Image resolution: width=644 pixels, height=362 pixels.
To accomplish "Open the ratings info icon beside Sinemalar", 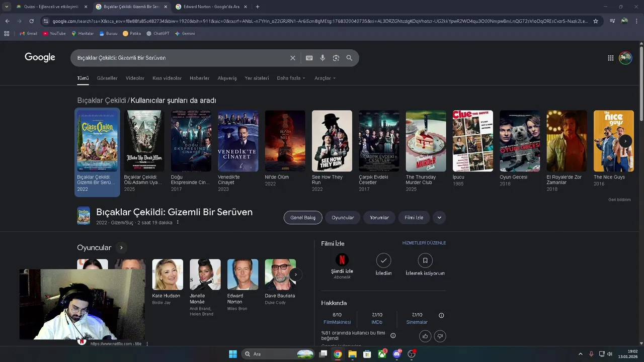I will click(x=441, y=316).
